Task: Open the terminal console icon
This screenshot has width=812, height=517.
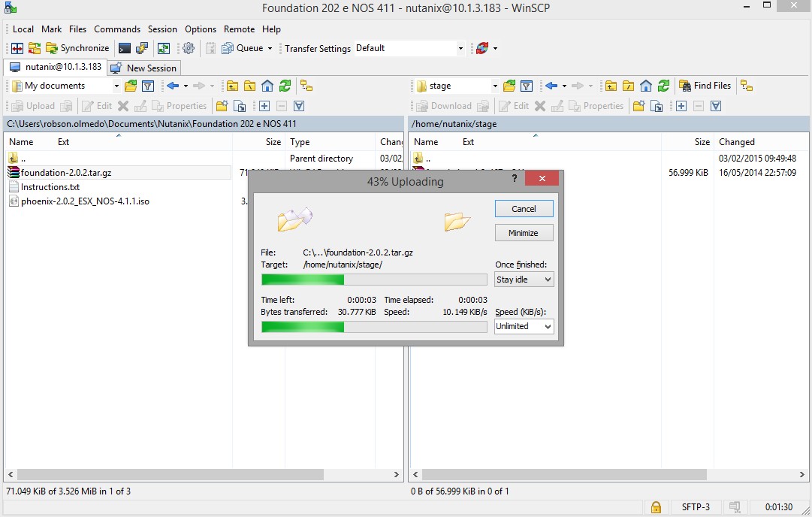Action: [125, 48]
